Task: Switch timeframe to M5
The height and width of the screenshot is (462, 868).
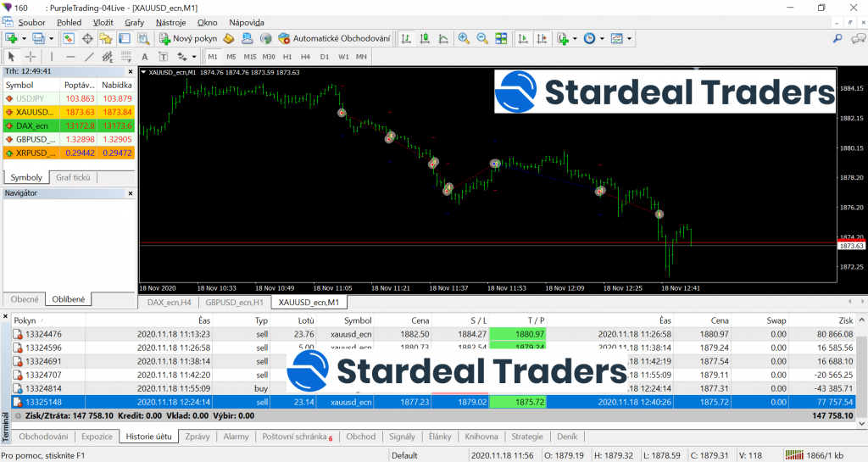Action: [x=231, y=57]
